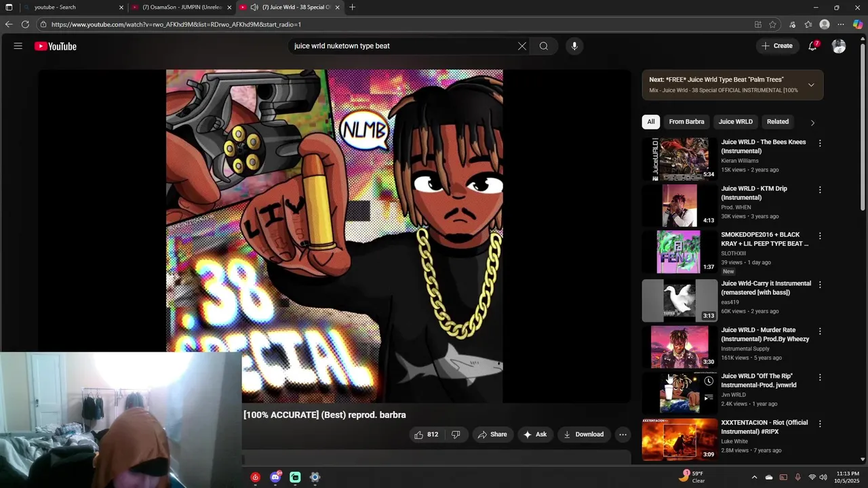868x488 pixels.
Task: Click the Ask button
Action: tap(534, 434)
